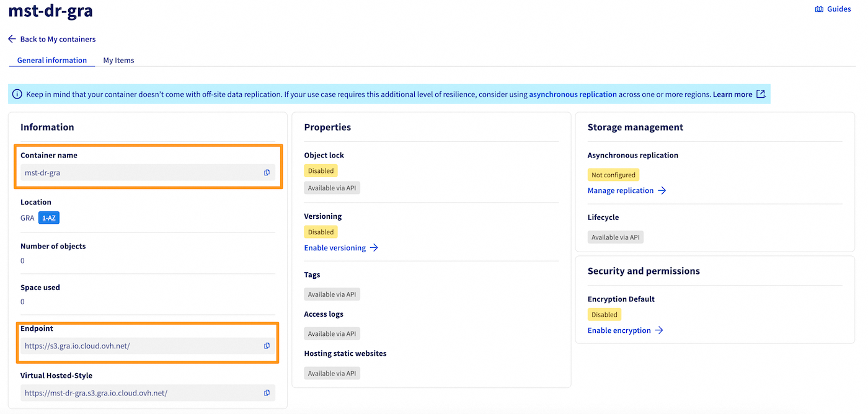868x414 pixels.
Task: Click the arrow next to Manage replication
Action: click(662, 191)
